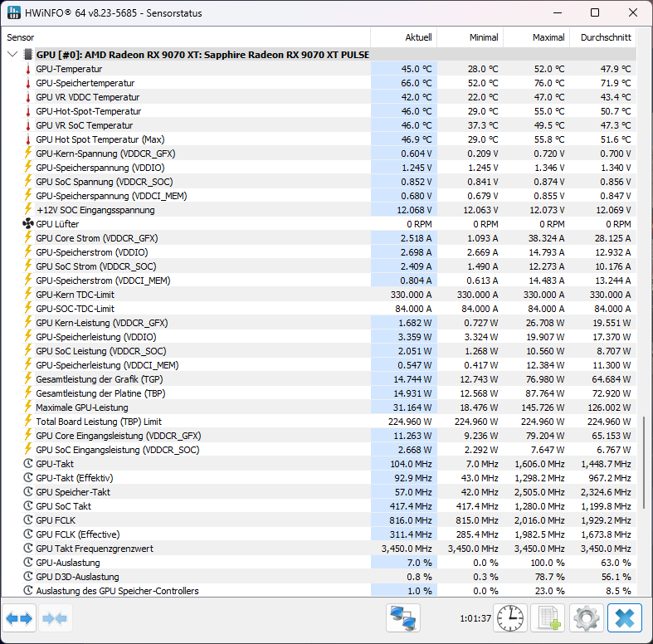Select Gesamtleistung der Platine (TBP) row
653x644 pixels.
(329, 393)
